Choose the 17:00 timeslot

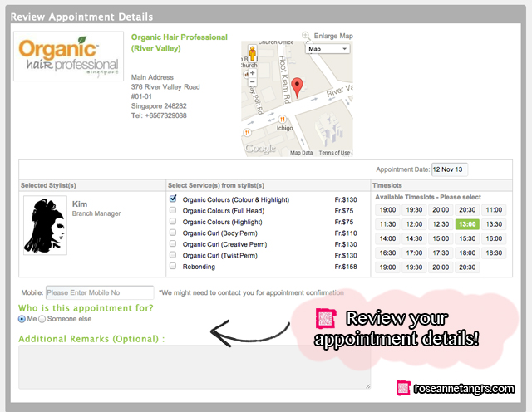414,253
